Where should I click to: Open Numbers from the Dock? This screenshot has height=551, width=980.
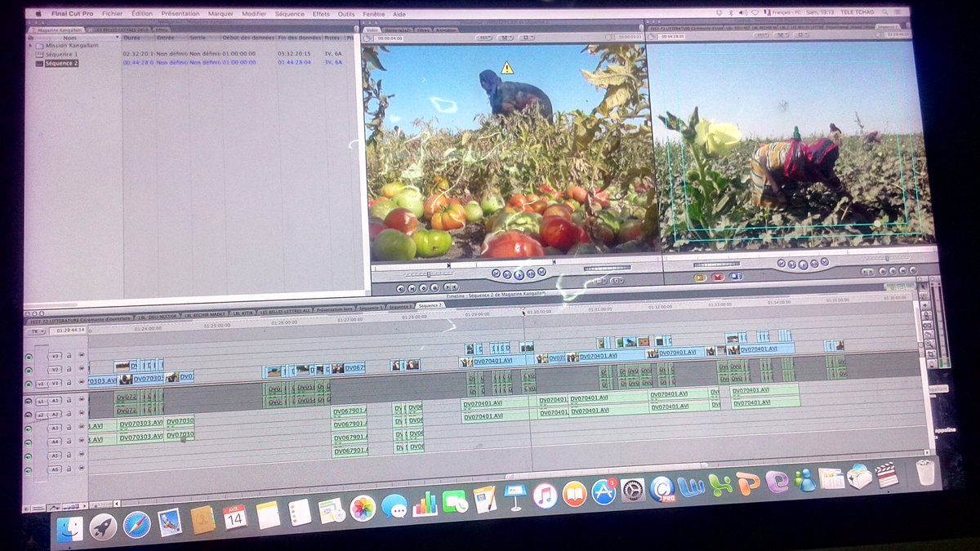425,504
